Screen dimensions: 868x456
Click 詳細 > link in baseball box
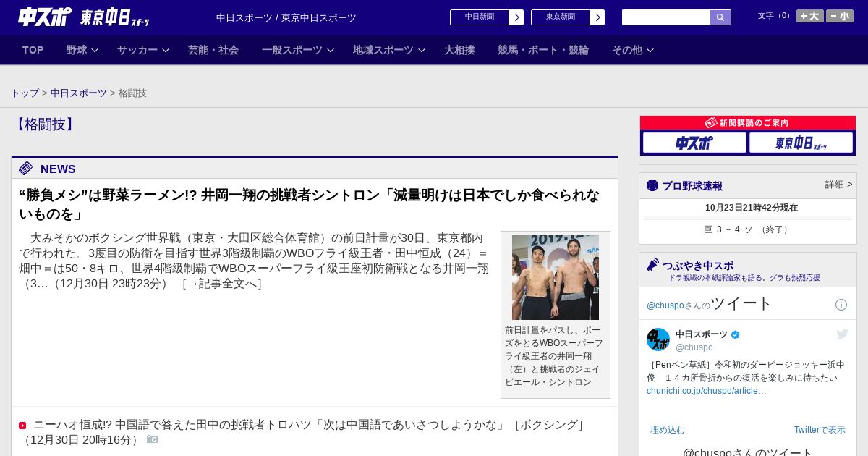pyautogui.click(x=838, y=185)
